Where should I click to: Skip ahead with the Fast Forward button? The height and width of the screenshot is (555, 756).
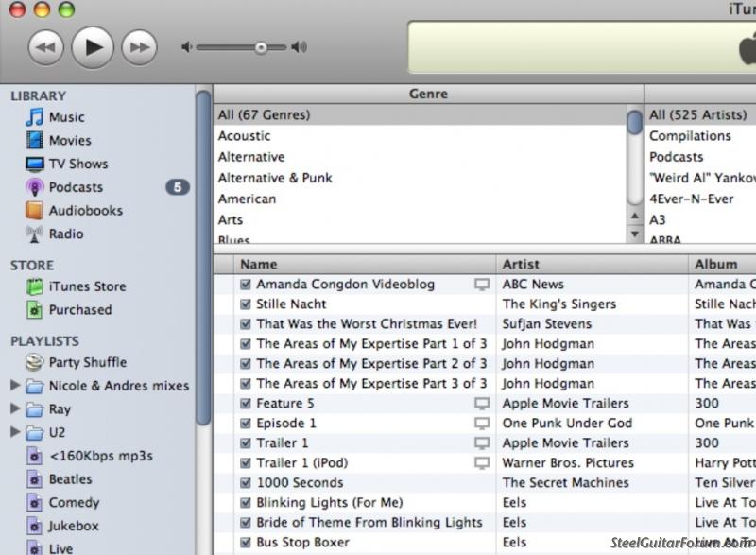(x=139, y=47)
